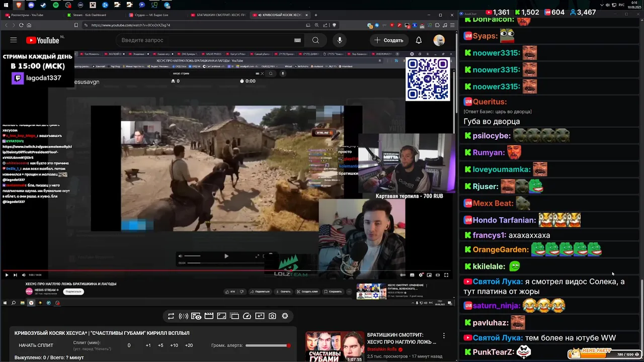Adjust the Громк. алерта volume slider

267,345
